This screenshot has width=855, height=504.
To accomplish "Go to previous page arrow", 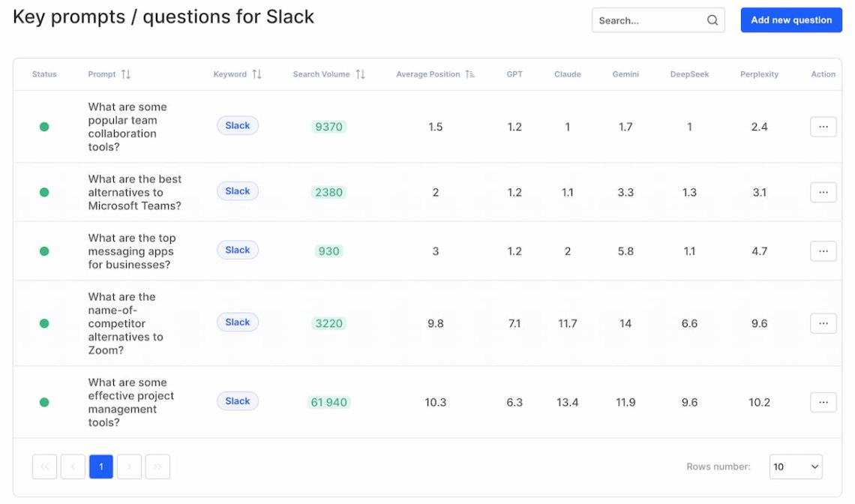I will coord(73,466).
